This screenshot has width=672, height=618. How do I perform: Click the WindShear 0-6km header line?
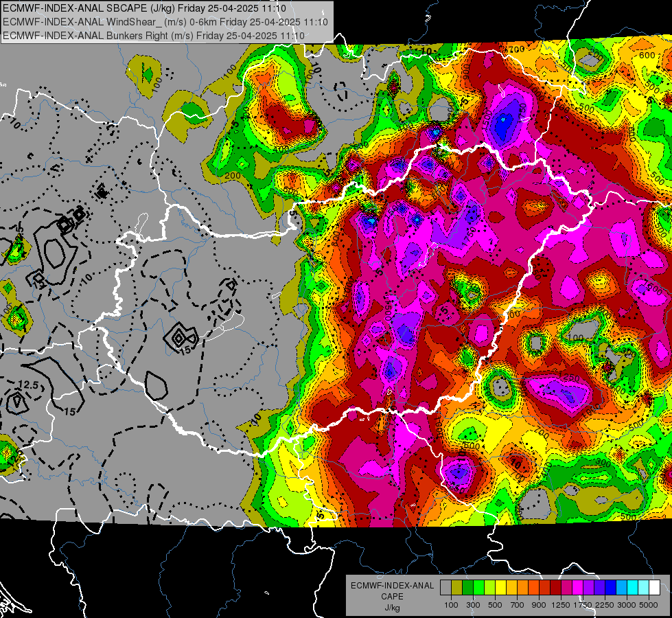[165, 22]
